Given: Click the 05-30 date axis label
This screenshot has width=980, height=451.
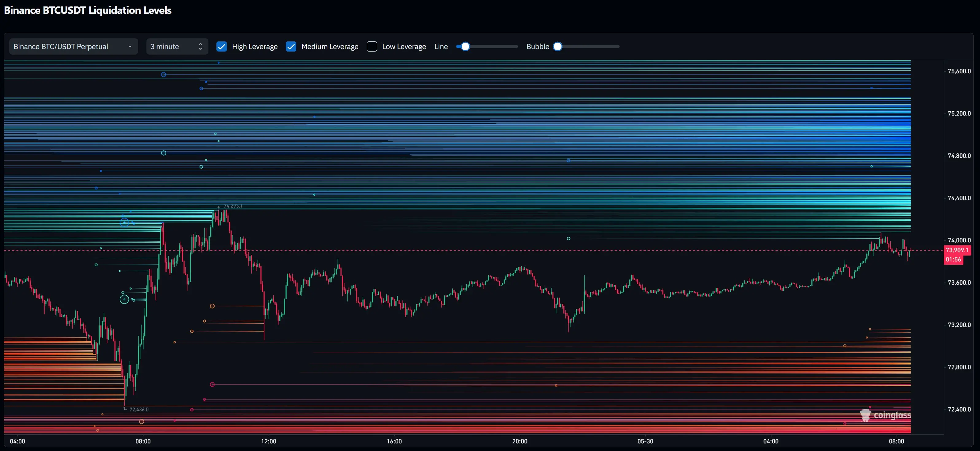Looking at the screenshot, I should [x=645, y=441].
